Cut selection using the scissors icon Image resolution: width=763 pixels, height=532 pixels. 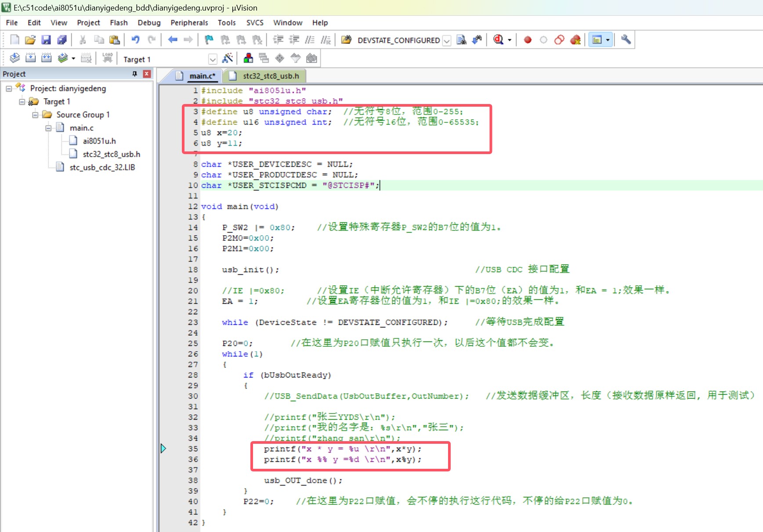83,40
